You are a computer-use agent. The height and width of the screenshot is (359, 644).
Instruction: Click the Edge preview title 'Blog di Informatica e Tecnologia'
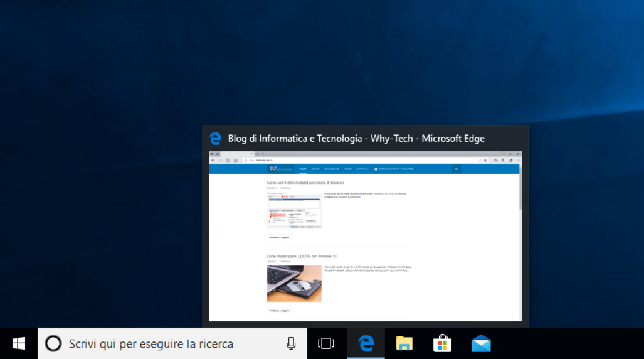295,139
